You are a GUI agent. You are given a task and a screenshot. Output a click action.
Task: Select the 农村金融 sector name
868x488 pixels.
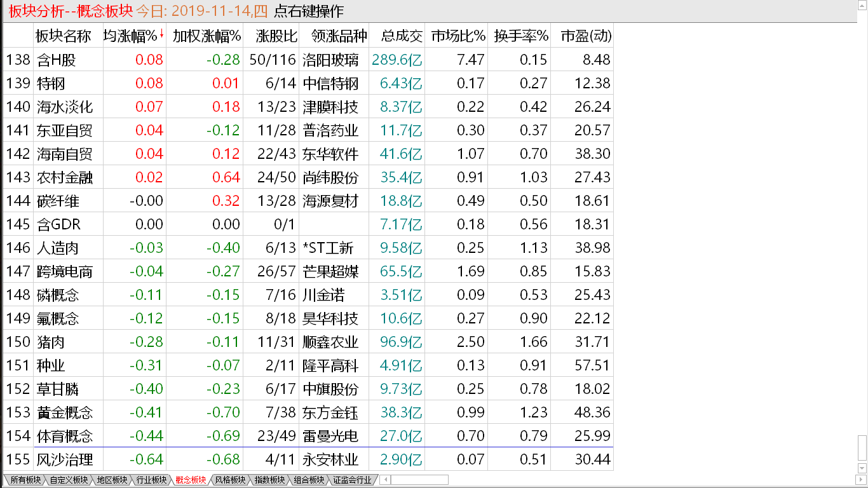(65, 177)
